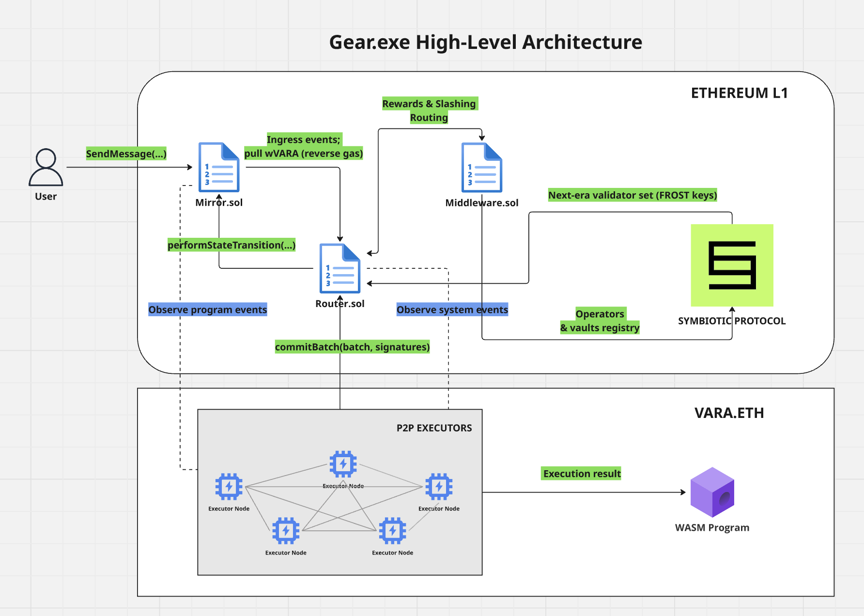
Task: Click the P2P EXECUTORS heading text
Action: [434, 428]
